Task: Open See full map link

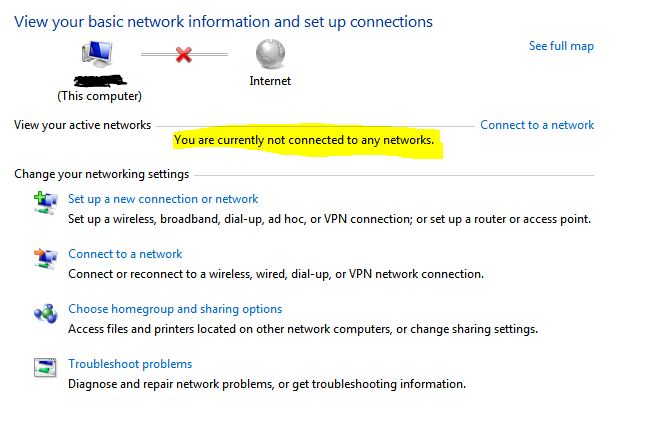Action: pyautogui.click(x=561, y=46)
